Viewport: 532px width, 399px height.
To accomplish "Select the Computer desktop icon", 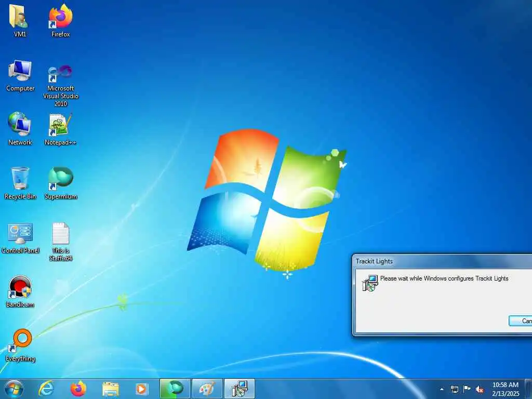I will [20, 76].
